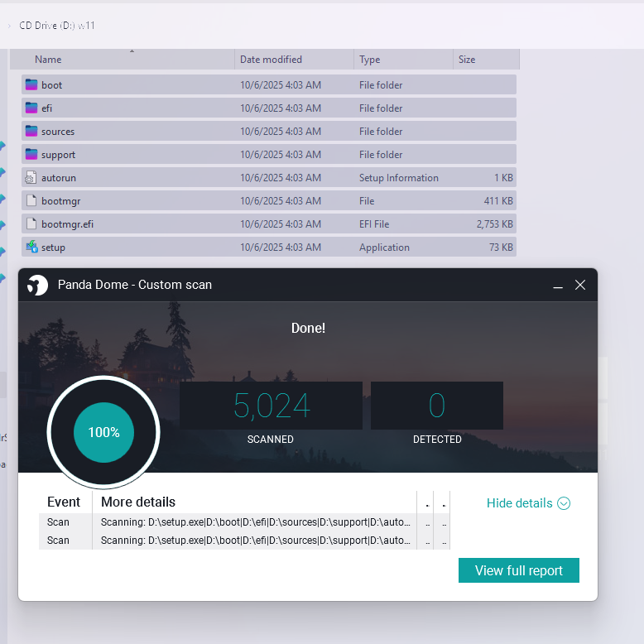Click the bootmgr file icon
Screen dimensions: 644x644
31,200
